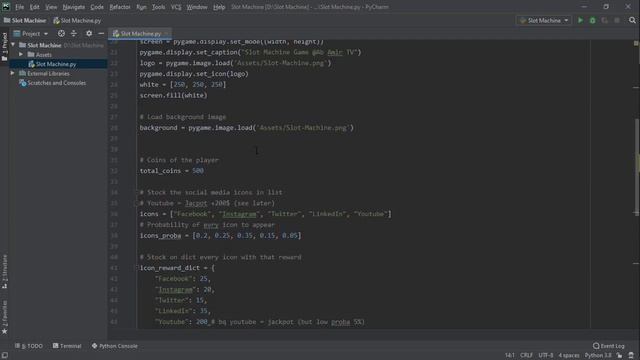Screen dimensions: 640x360
Task: Click the lock icon in status bar
Action: (620, 356)
